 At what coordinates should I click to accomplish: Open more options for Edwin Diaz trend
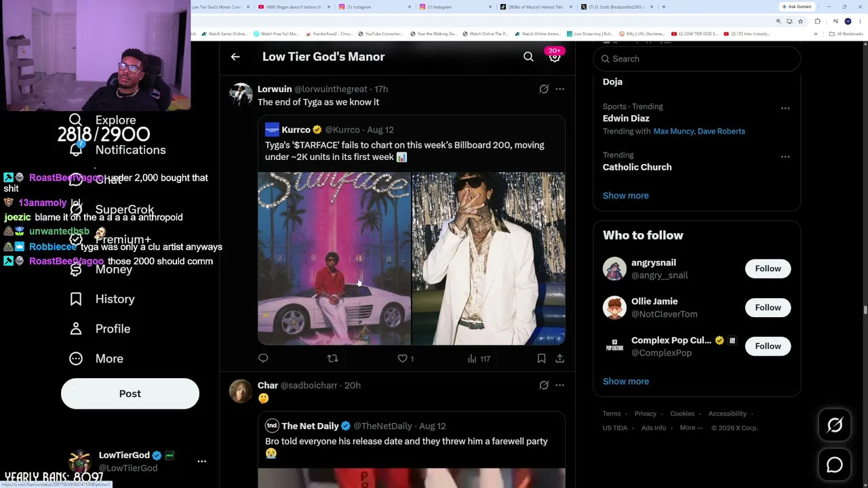click(x=785, y=108)
